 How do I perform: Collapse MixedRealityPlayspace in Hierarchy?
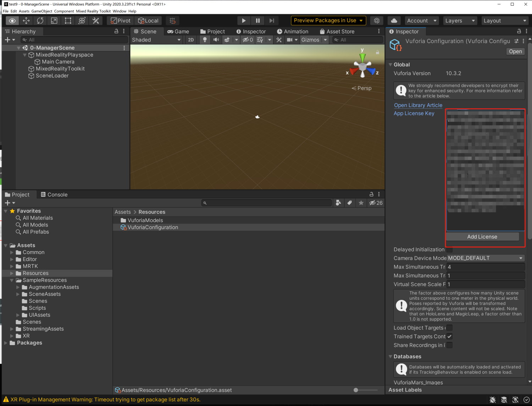tap(25, 55)
